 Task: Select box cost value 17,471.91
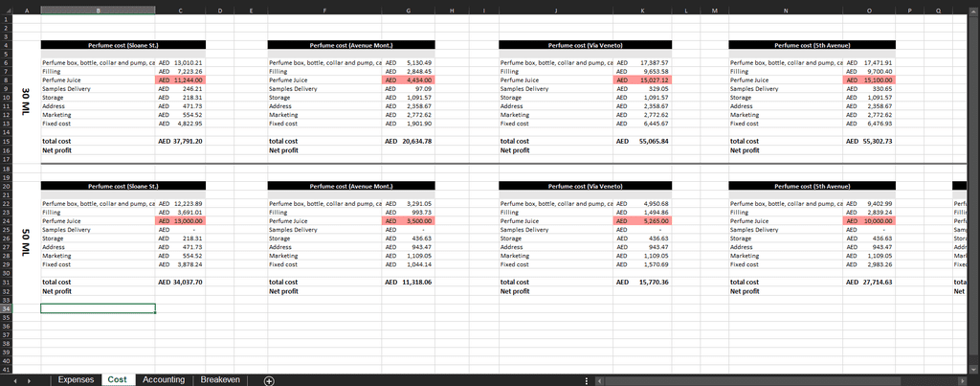(x=869, y=62)
